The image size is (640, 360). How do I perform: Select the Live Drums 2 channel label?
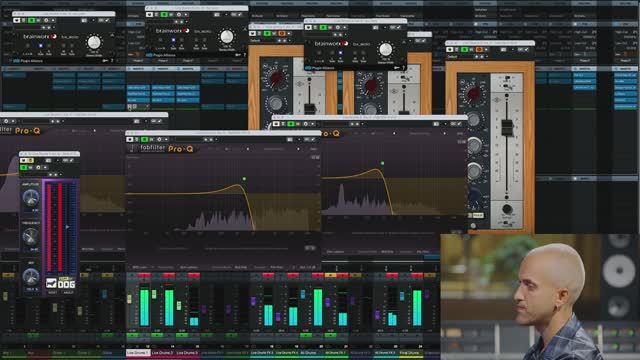click(x=163, y=353)
